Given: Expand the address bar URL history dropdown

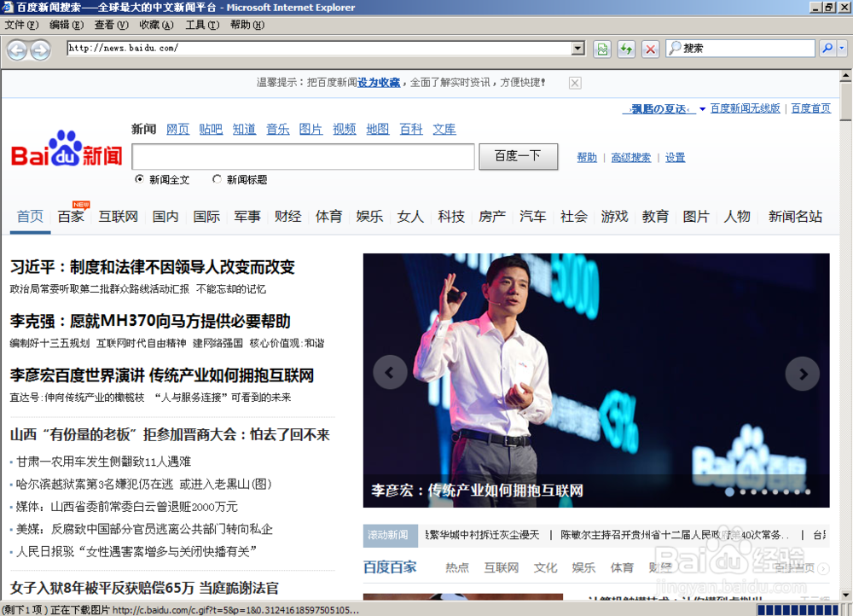Looking at the screenshot, I should coord(577,49).
